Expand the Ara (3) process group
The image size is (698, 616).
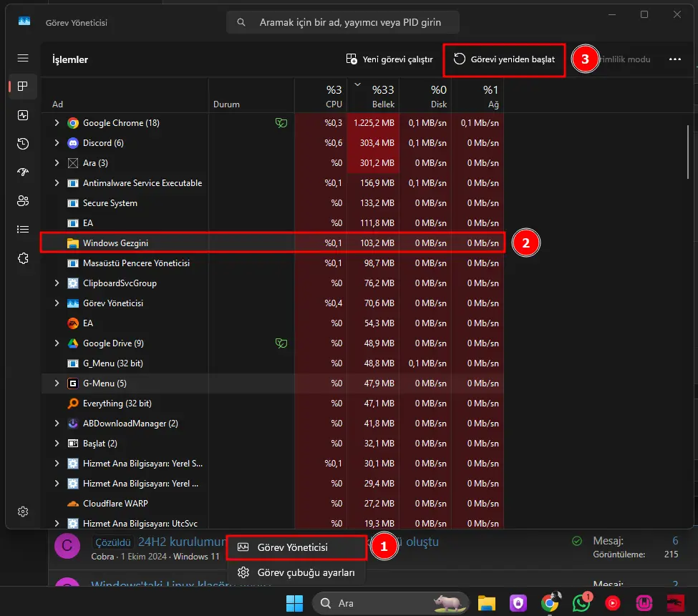tap(57, 163)
